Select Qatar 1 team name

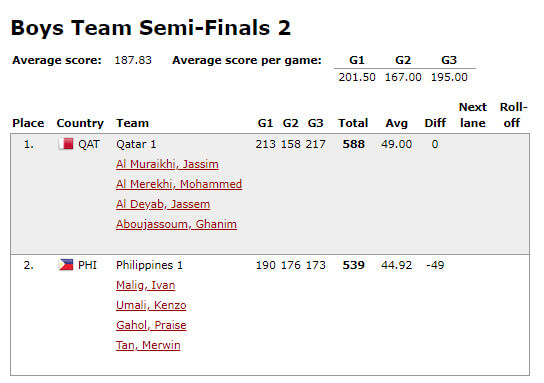point(136,144)
